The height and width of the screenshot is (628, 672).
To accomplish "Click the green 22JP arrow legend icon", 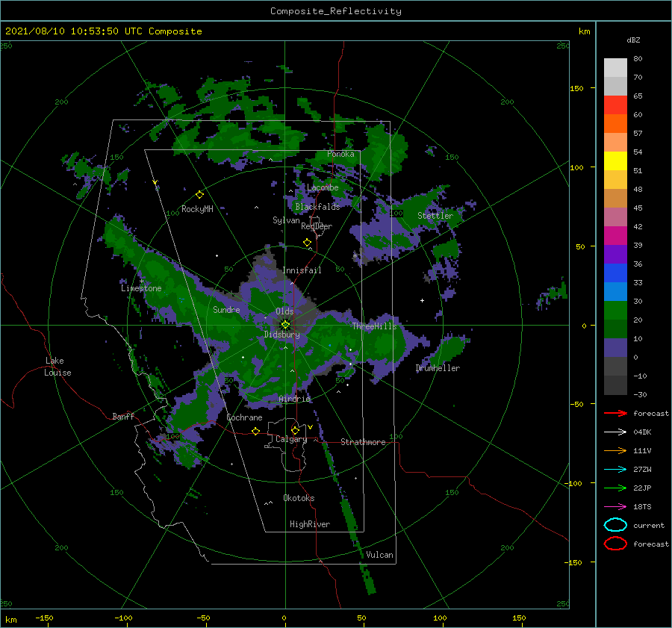I will pyautogui.click(x=615, y=488).
